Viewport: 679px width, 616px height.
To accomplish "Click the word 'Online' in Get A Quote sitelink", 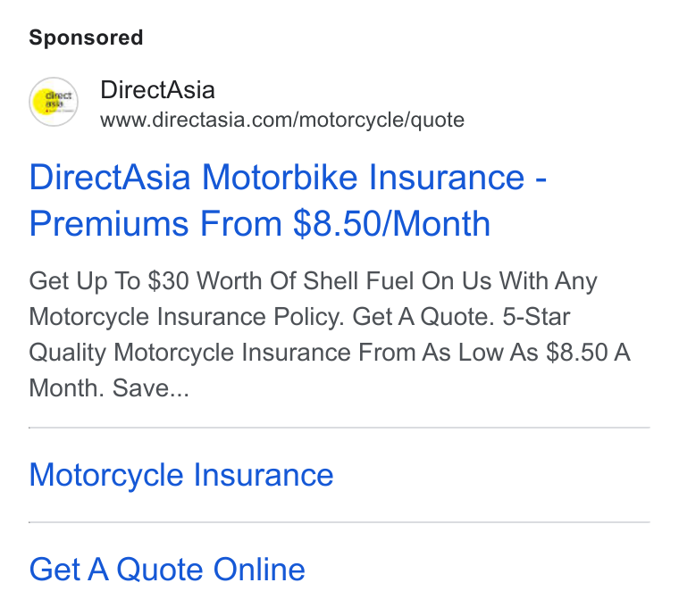I will click(x=259, y=570).
